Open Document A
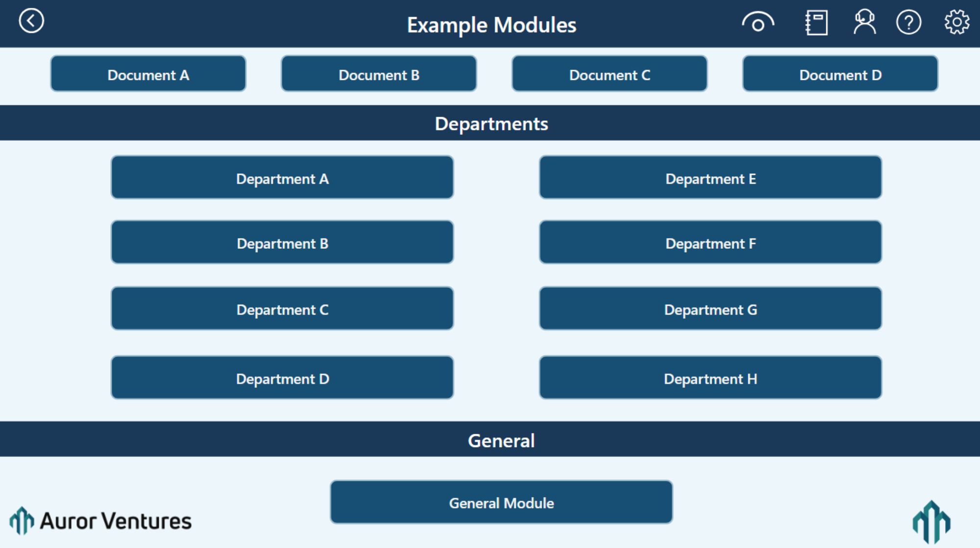980x548 pixels. coord(148,74)
